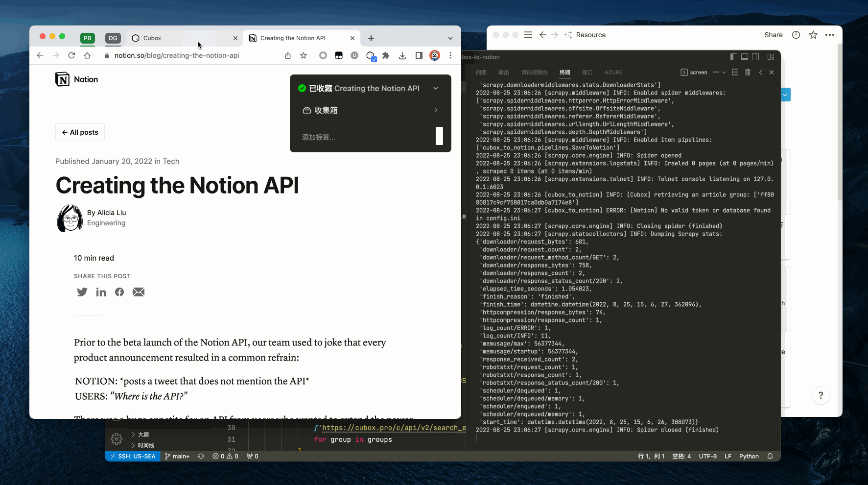Click Alicia Liu author avatar
868x485 pixels.
point(70,218)
